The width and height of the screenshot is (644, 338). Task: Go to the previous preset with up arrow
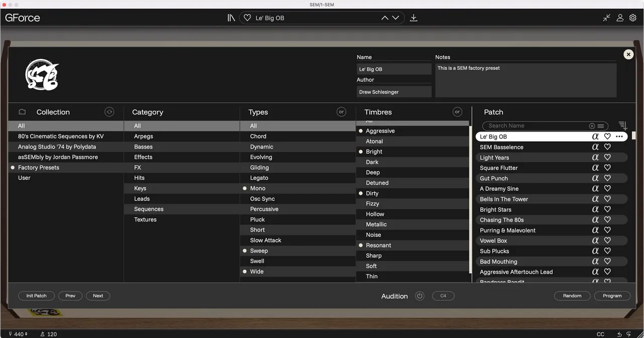tap(385, 18)
